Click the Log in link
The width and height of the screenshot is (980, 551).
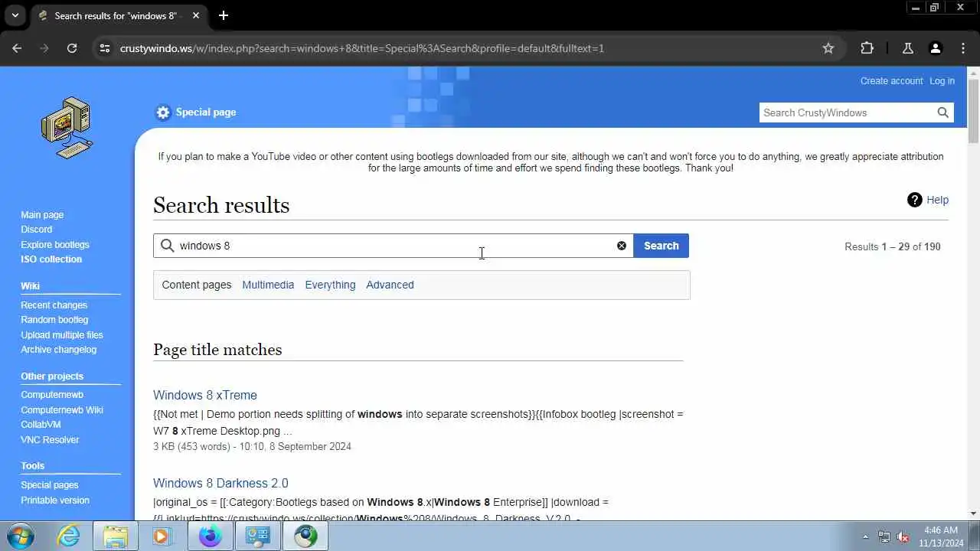point(942,81)
